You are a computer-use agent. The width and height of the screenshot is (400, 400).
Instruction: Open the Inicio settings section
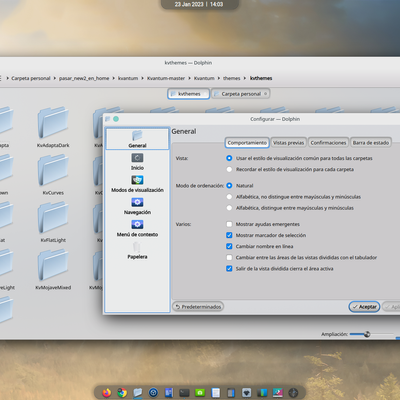(x=137, y=162)
